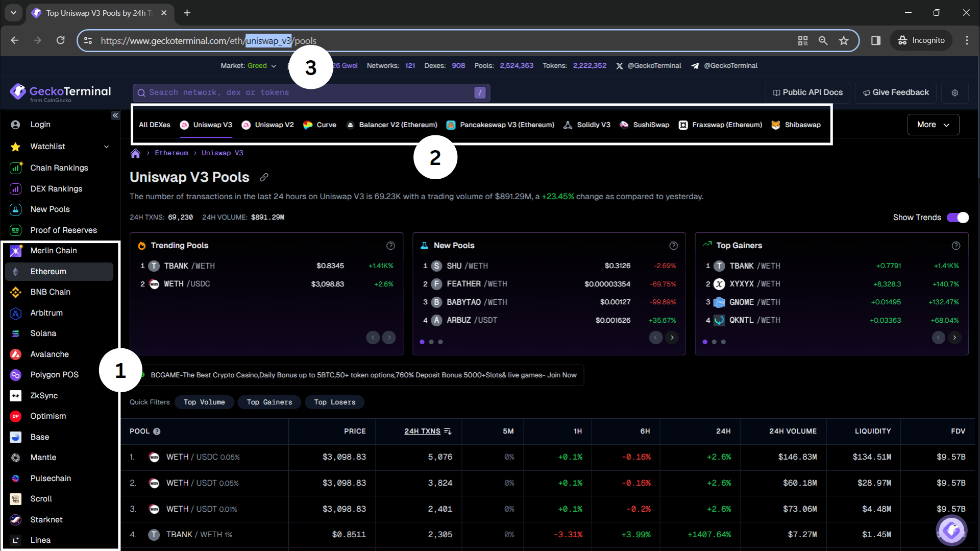The height and width of the screenshot is (551, 980).
Task: Open WETH / USDC 0.05% pool row
Action: click(548, 458)
